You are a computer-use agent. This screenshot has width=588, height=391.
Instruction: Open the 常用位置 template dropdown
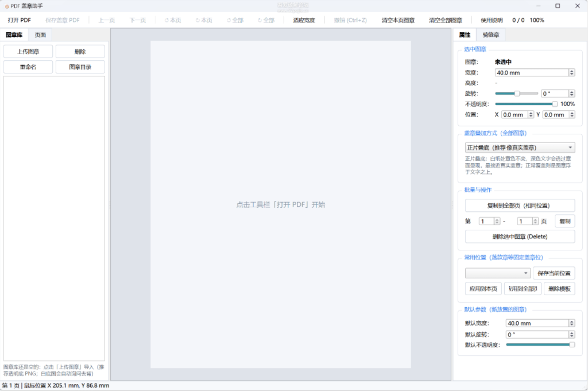[x=498, y=273]
